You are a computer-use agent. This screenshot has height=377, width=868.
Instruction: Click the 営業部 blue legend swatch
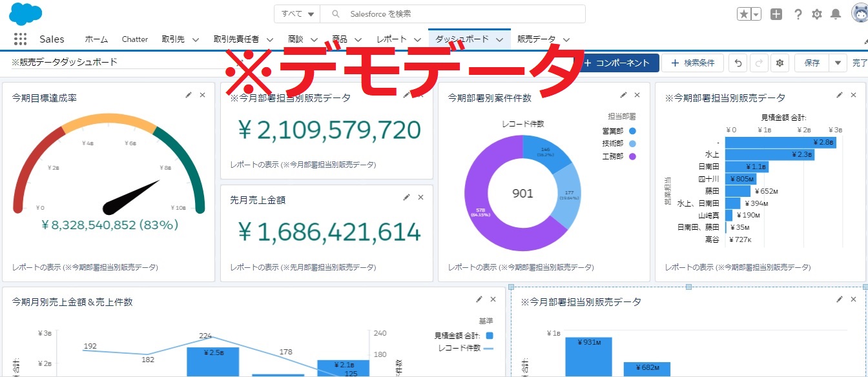tap(632, 131)
